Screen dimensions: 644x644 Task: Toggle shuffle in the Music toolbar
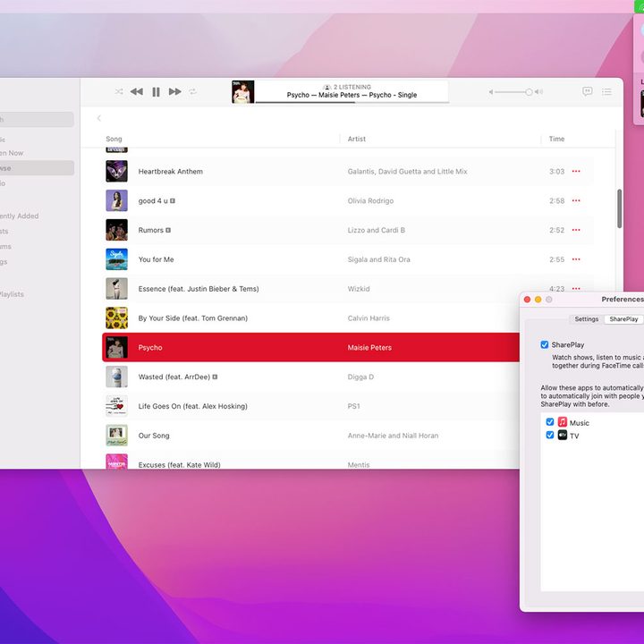coord(119,91)
